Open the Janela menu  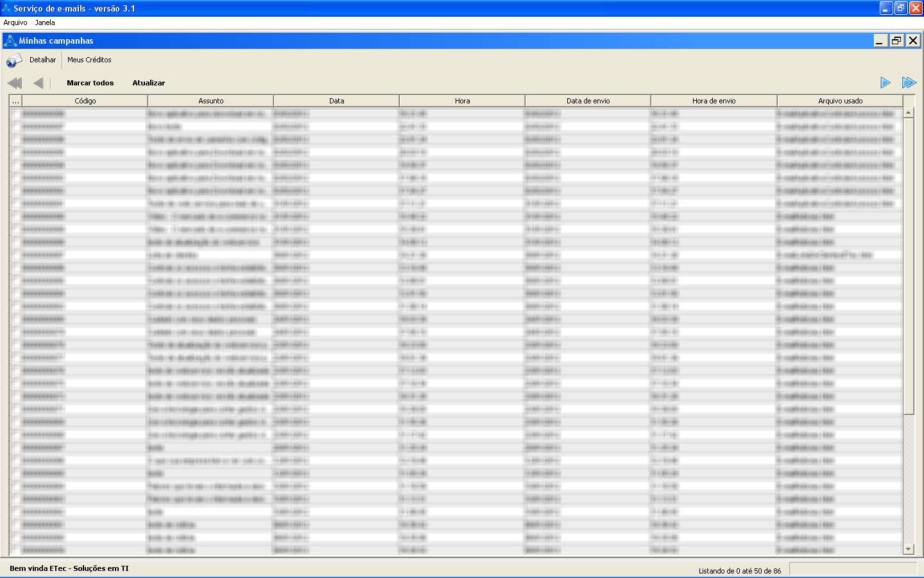click(x=45, y=22)
